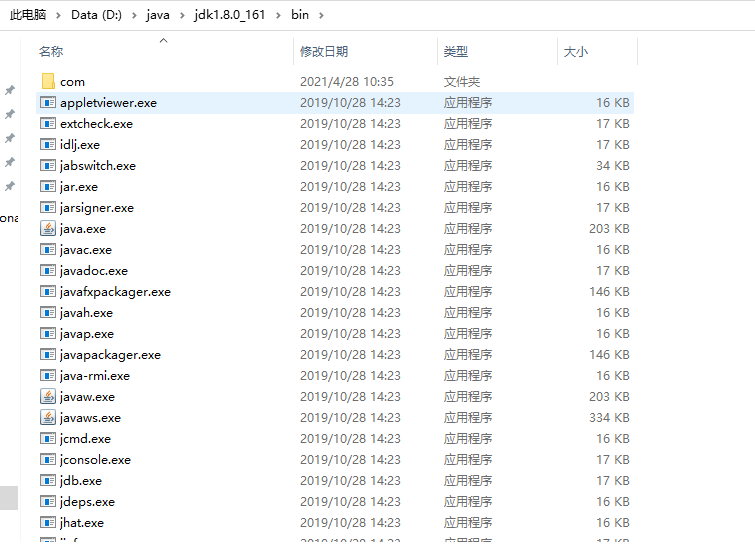The image size is (755, 555).
Task: Navigate to the java breadcrumb folder
Action: (158, 15)
